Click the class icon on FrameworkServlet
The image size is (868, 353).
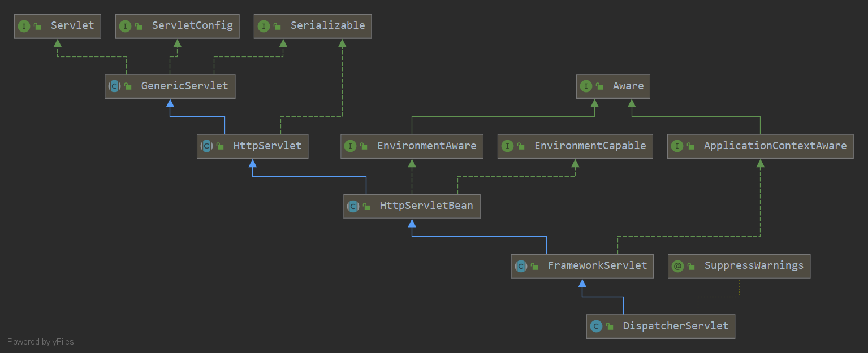click(x=521, y=265)
